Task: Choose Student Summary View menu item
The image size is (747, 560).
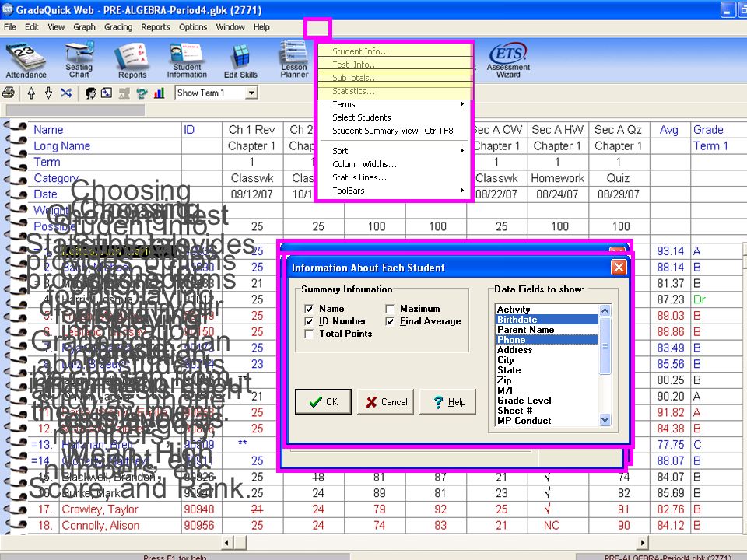Action: point(395,131)
